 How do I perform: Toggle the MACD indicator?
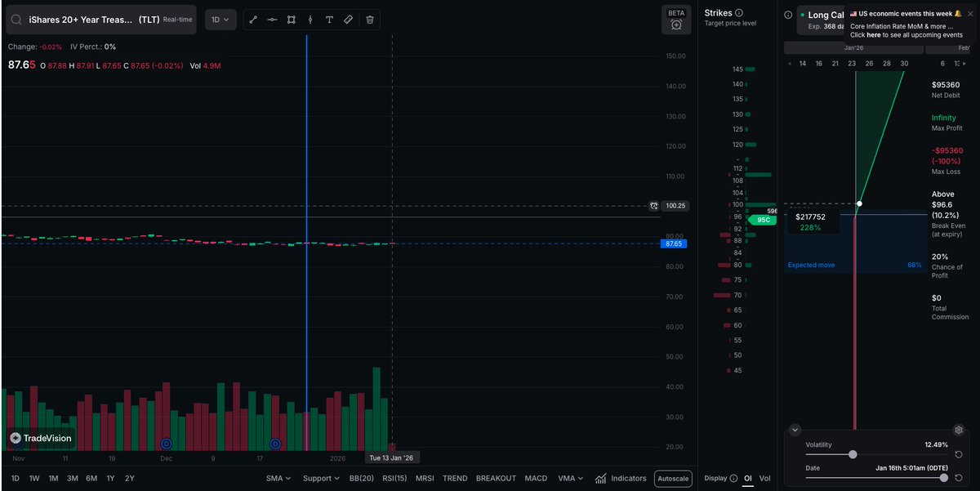[536, 479]
